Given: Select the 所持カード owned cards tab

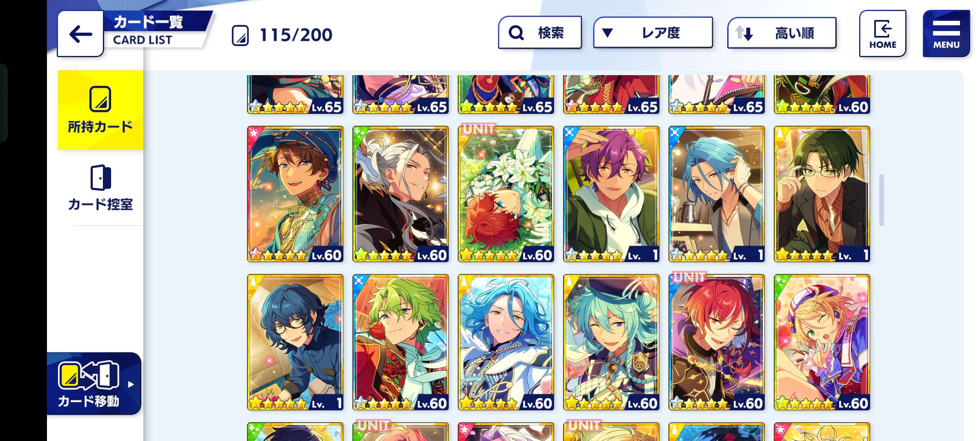Looking at the screenshot, I should pos(100,110).
